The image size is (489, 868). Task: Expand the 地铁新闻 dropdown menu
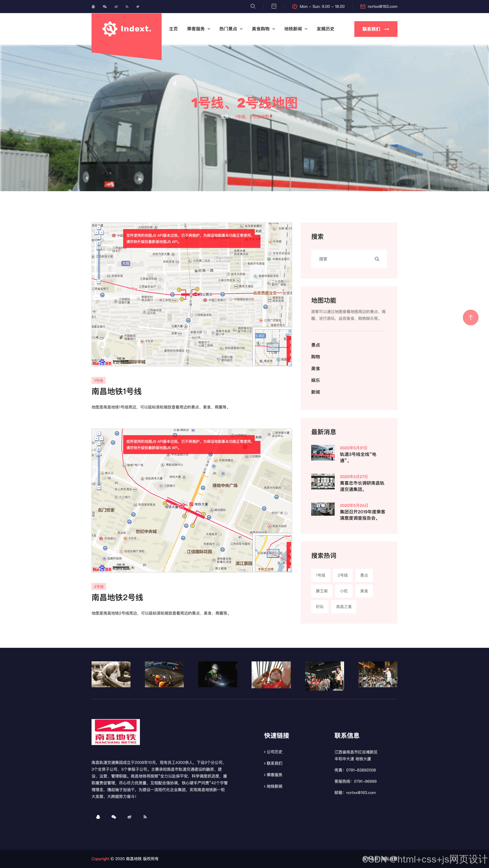[295, 29]
